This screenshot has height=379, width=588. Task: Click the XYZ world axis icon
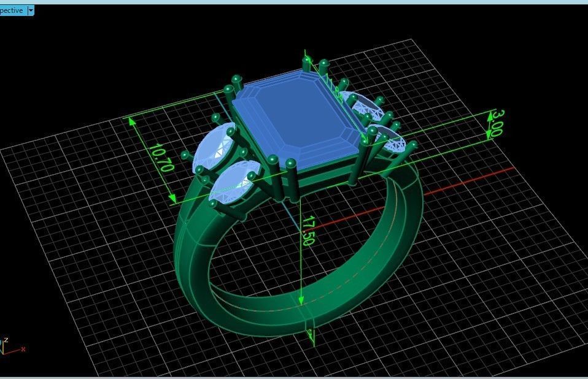point(12,346)
